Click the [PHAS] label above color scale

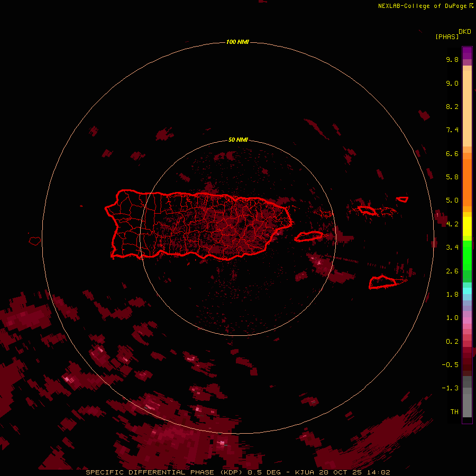(447, 36)
